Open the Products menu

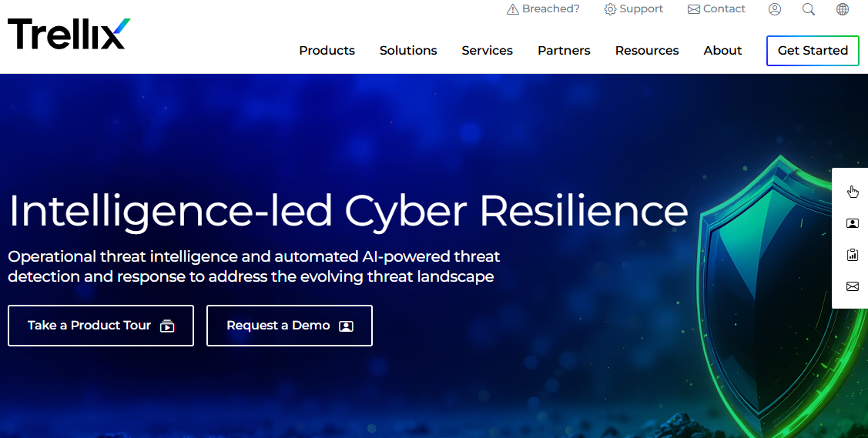(x=327, y=50)
